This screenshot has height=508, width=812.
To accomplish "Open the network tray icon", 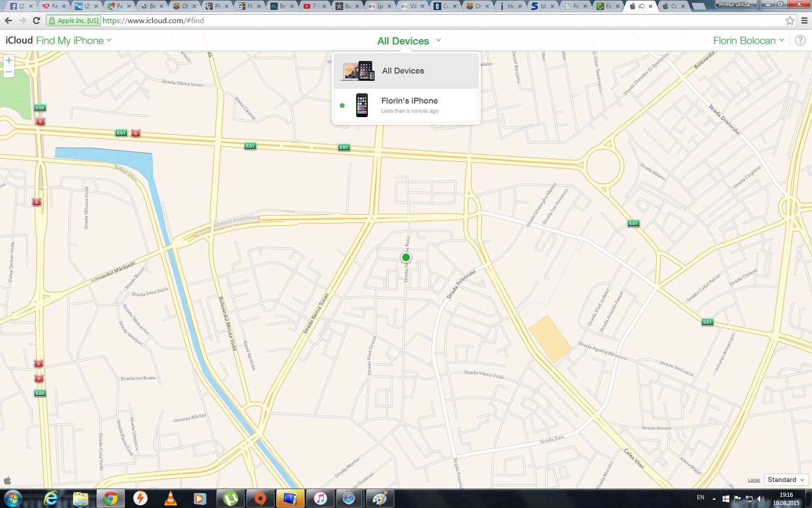I will point(749,498).
